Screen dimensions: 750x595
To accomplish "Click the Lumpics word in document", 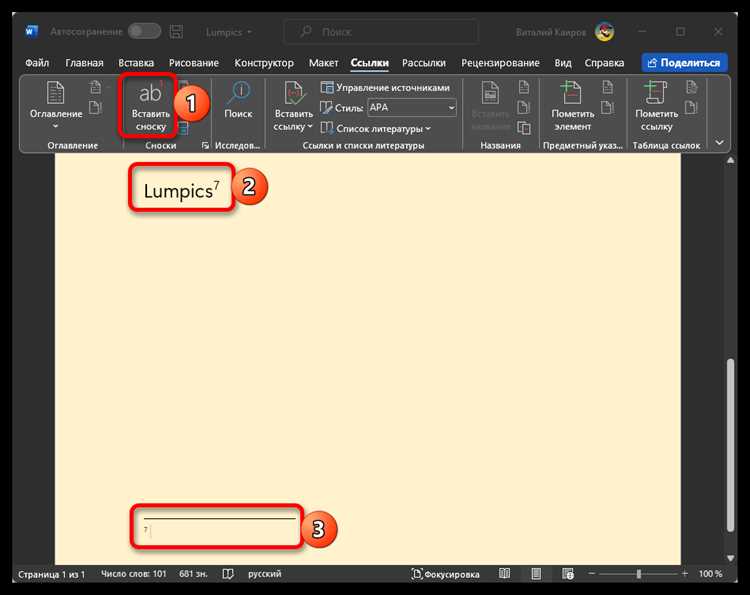I will coord(178,191).
